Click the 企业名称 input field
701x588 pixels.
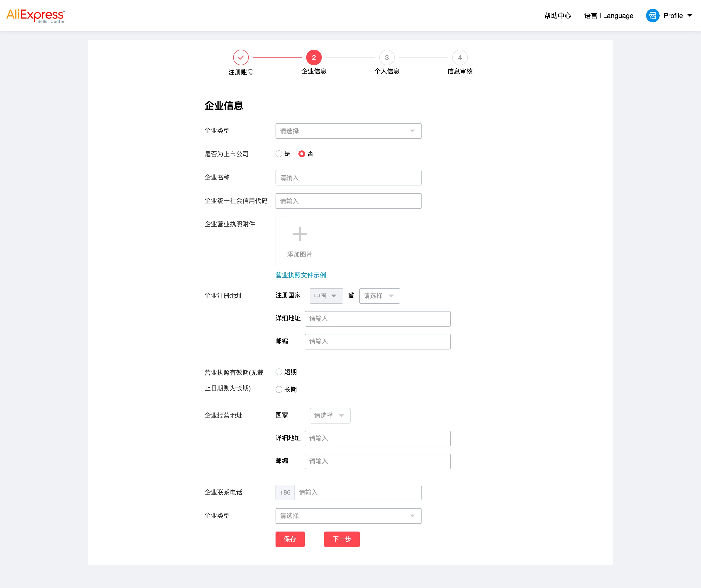[348, 177]
